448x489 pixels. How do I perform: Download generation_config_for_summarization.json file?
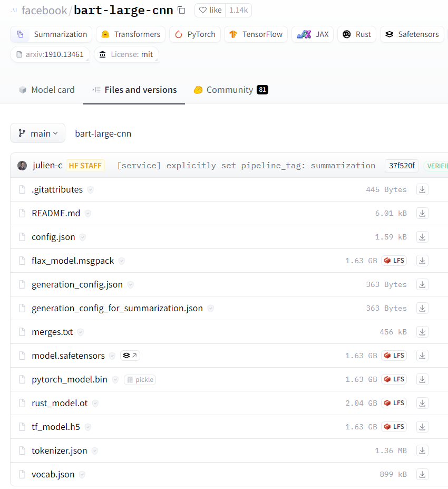(x=422, y=308)
